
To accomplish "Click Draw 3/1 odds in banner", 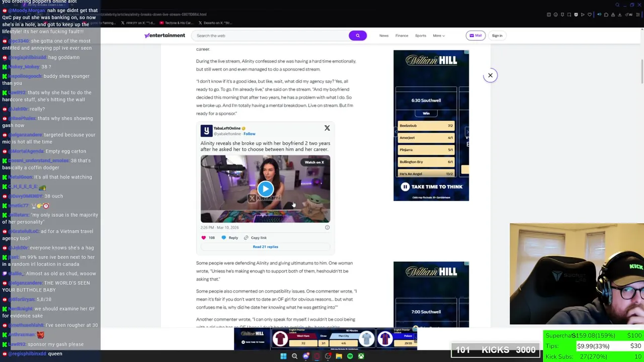I will pyautogui.click(x=324, y=343).
